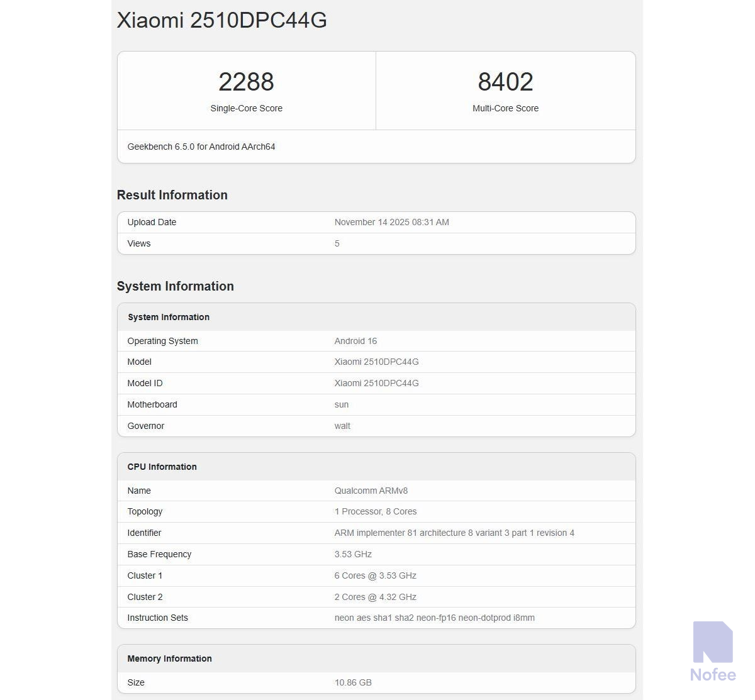Click the Result Information heading
This screenshot has height=700, width=755.
click(172, 195)
